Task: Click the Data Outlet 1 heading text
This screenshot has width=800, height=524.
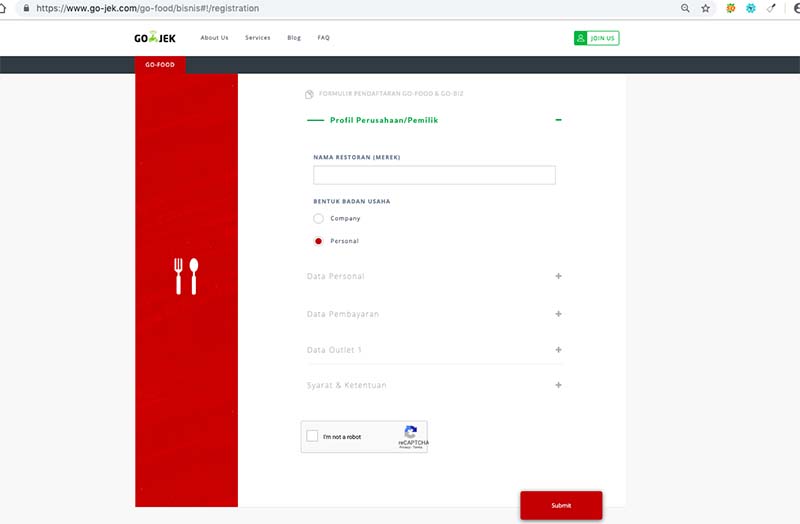Action: click(334, 350)
